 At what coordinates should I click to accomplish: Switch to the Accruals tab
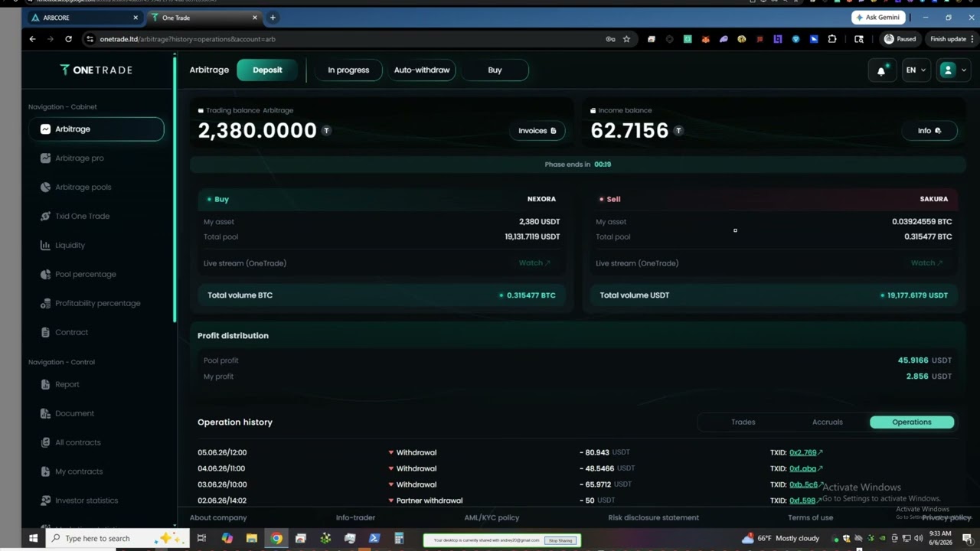coord(827,422)
